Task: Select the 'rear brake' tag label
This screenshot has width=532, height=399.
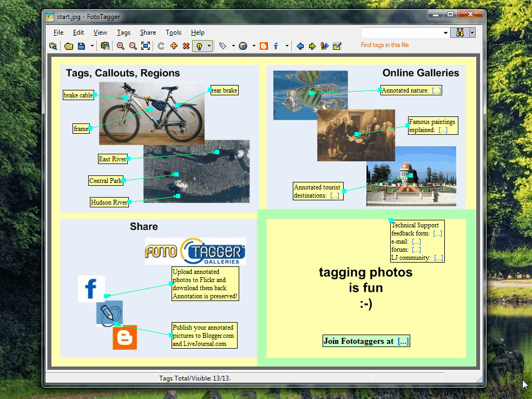Action: tap(224, 90)
